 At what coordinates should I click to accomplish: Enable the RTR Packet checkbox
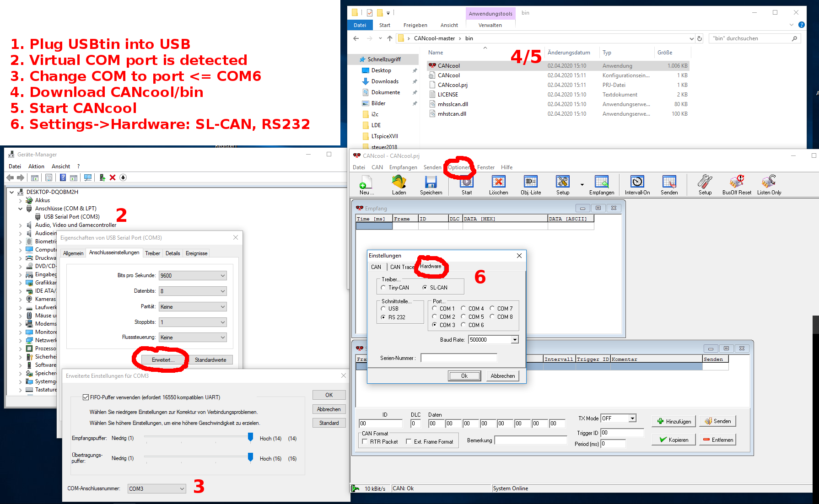coord(365,442)
